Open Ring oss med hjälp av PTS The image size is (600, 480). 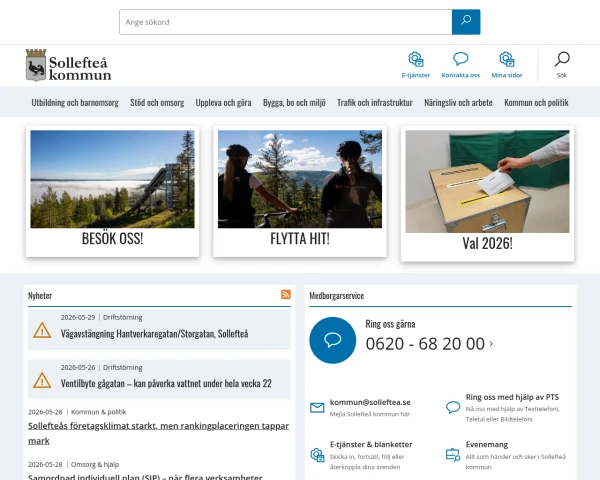click(512, 397)
